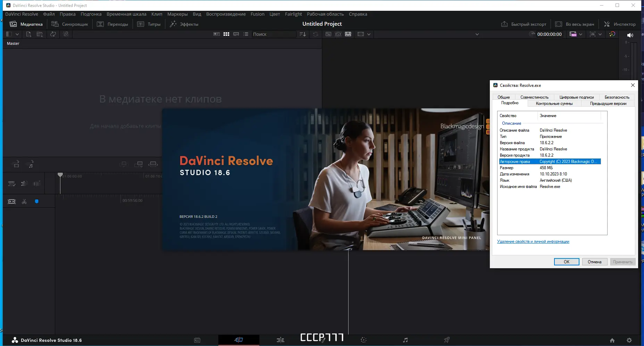Viewport: 644px width, 346px height.
Task: Click the Удаление свойств и личной информации link
Action: 533,241
